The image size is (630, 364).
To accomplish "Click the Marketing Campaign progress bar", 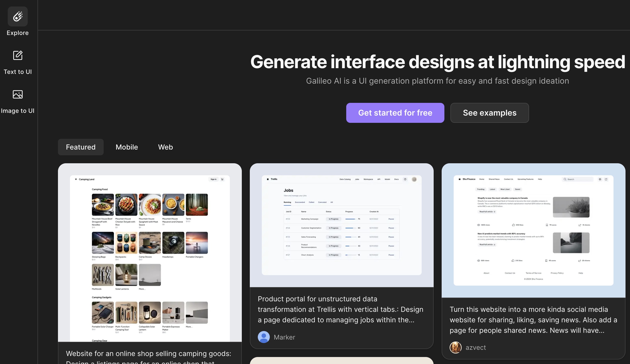I will tap(350, 219).
